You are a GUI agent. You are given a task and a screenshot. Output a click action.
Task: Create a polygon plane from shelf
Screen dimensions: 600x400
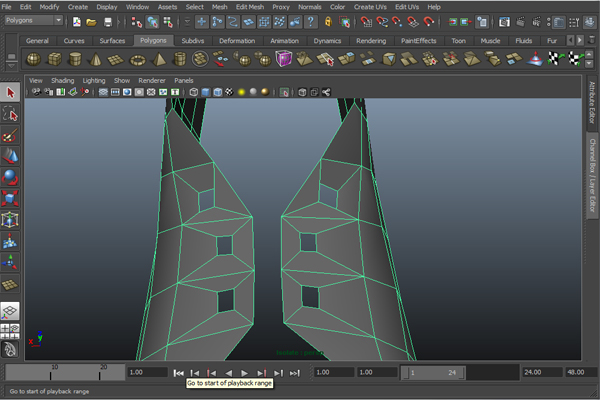point(116,59)
